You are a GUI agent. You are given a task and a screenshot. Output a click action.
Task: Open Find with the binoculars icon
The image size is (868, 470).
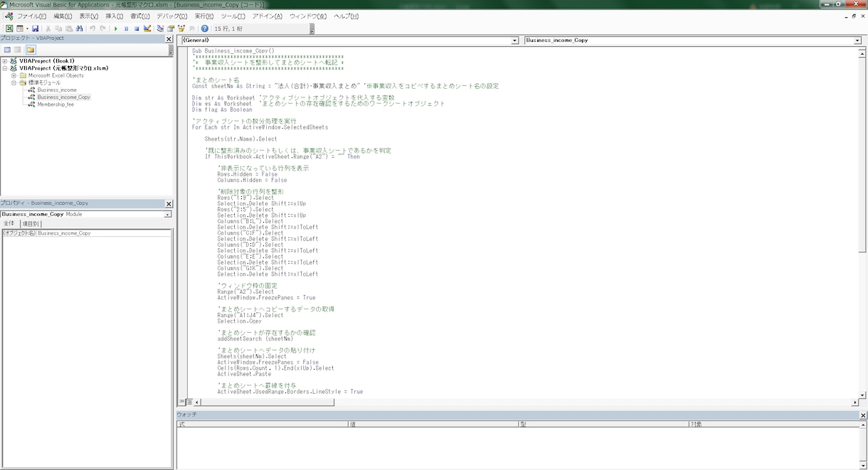click(79, 28)
